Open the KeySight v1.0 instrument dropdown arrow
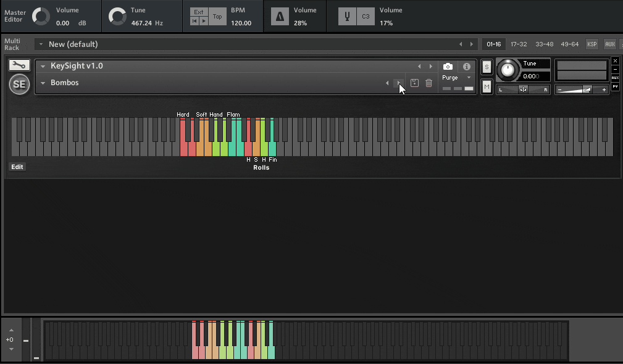Screen dimensions: 623x364 [x=43, y=66]
